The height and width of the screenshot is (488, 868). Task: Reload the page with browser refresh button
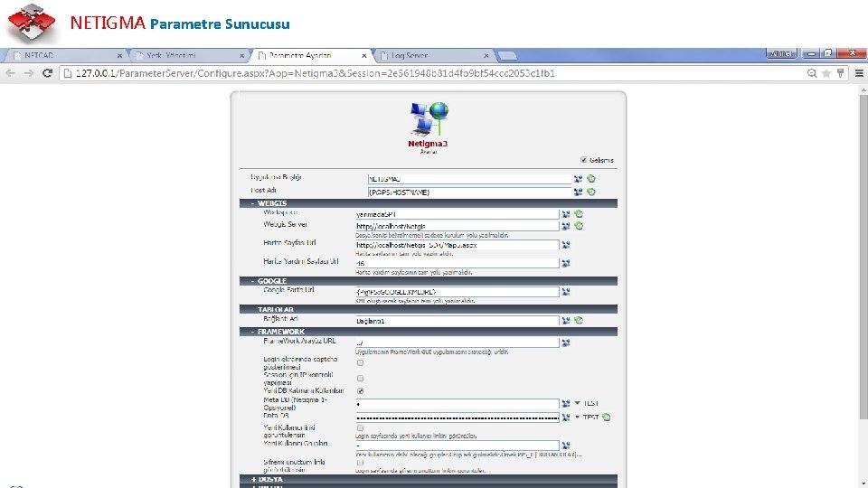click(48, 73)
